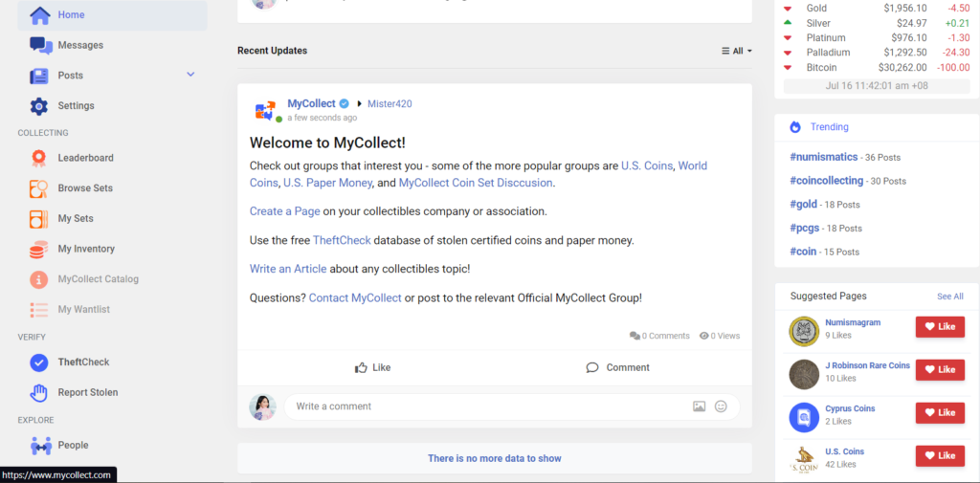980x483 pixels.
Task: Click the Bitcoin price row
Action: [x=877, y=68]
